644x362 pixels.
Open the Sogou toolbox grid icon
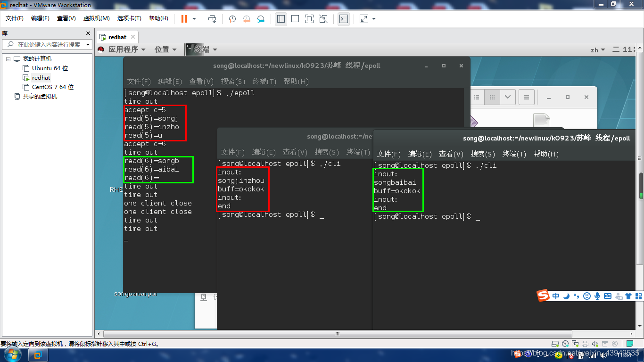pyautogui.click(x=638, y=296)
